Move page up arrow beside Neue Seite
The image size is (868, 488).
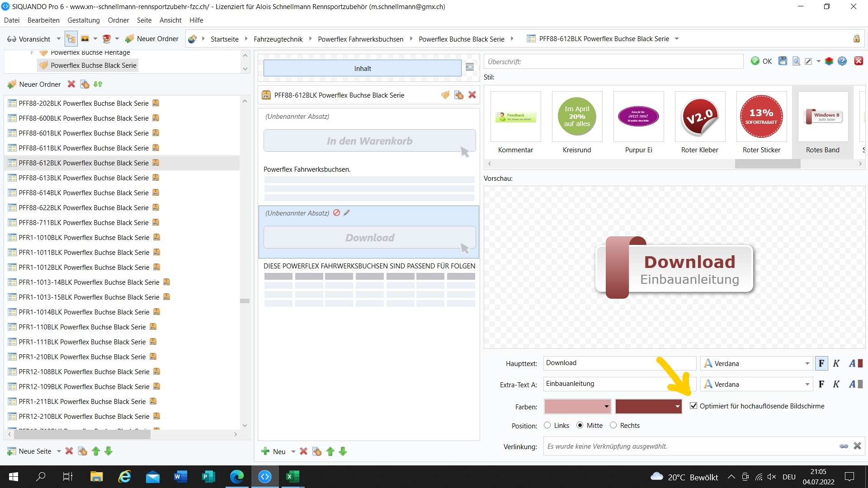(95, 451)
